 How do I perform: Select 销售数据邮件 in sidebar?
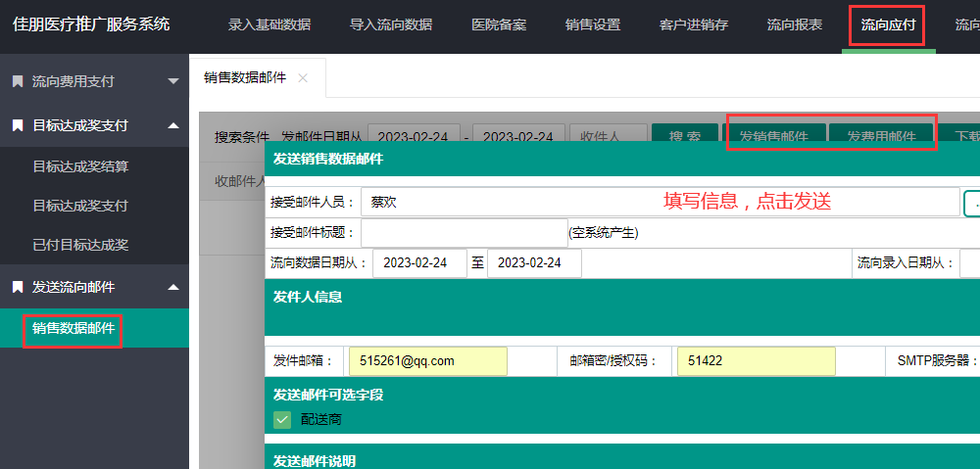click(x=73, y=329)
